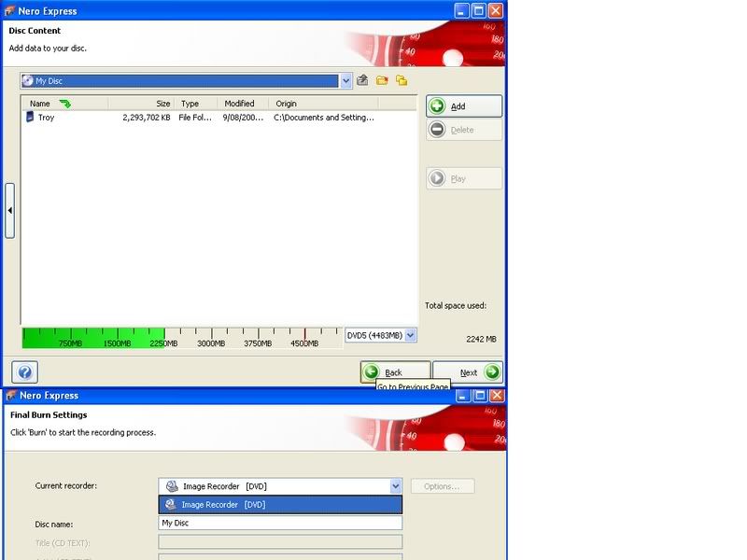Click the create new folder icon
Screen dimensions: 747x560
382,80
